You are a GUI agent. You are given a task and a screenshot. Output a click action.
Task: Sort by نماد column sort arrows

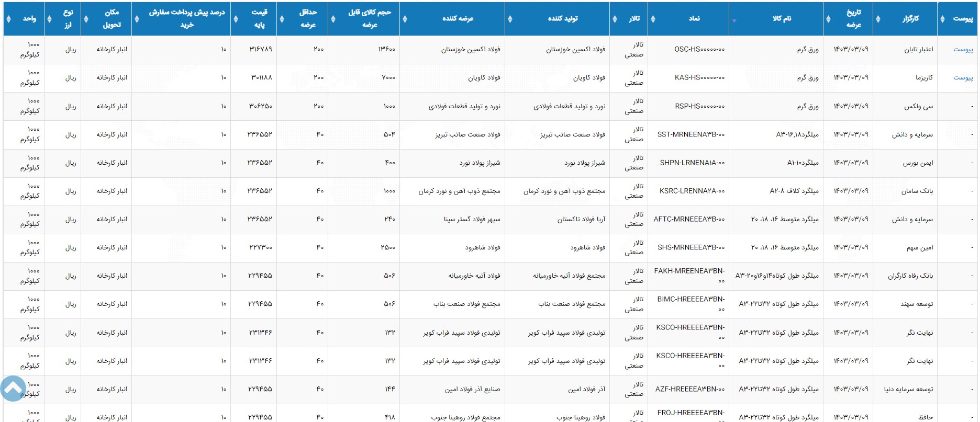click(653, 19)
